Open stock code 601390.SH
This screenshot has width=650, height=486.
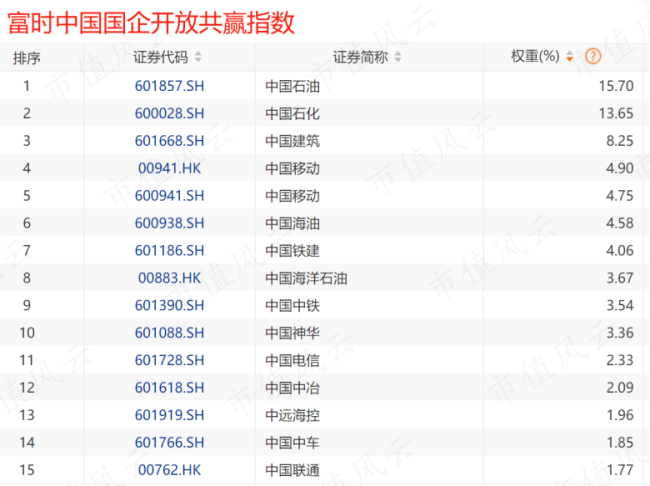coord(170,305)
